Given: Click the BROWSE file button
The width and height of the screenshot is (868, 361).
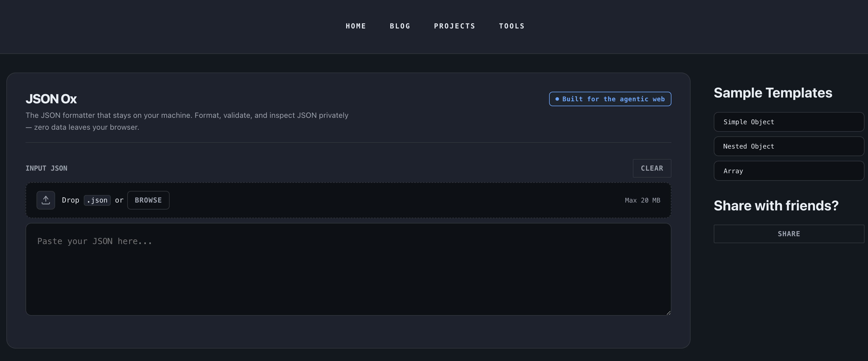Looking at the screenshot, I should point(148,200).
